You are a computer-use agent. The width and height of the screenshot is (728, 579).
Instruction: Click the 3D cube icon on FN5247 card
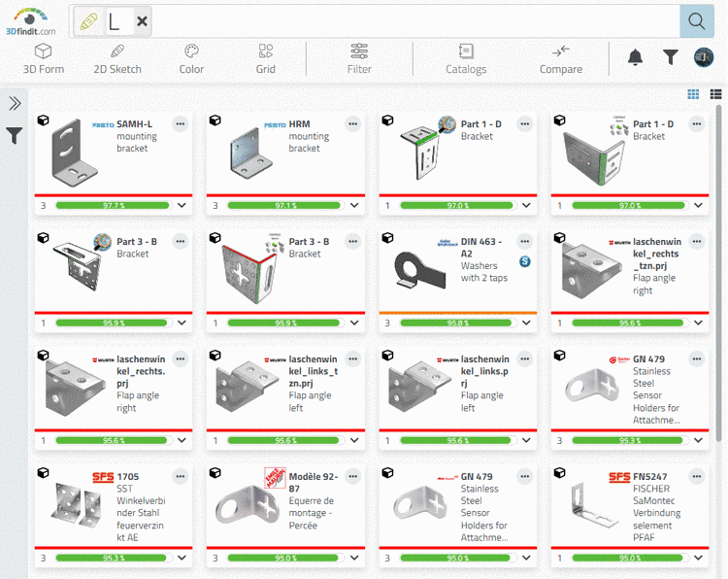pyautogui.click(x=559, y=473)
